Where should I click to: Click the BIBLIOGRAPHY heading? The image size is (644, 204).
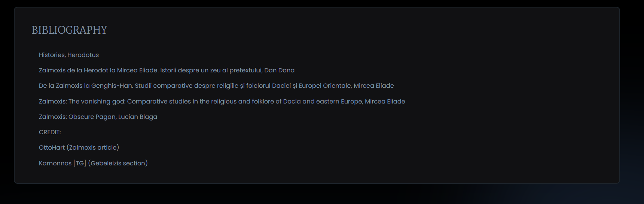tap(69, 30)
